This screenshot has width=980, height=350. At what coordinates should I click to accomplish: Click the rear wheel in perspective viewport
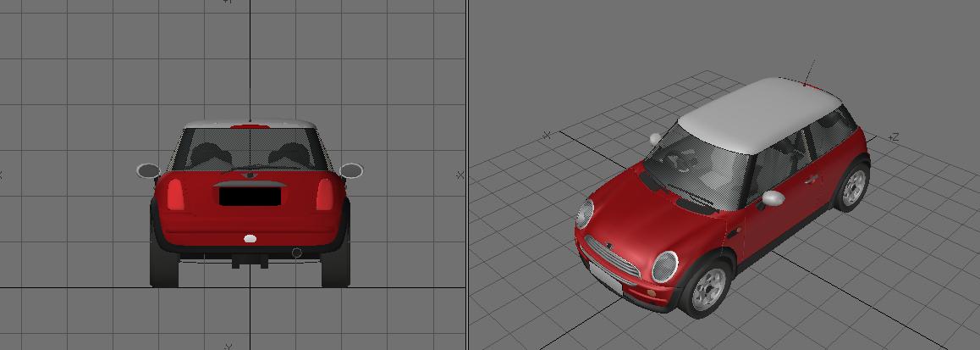pyautogui.click(x=853, y=187)
